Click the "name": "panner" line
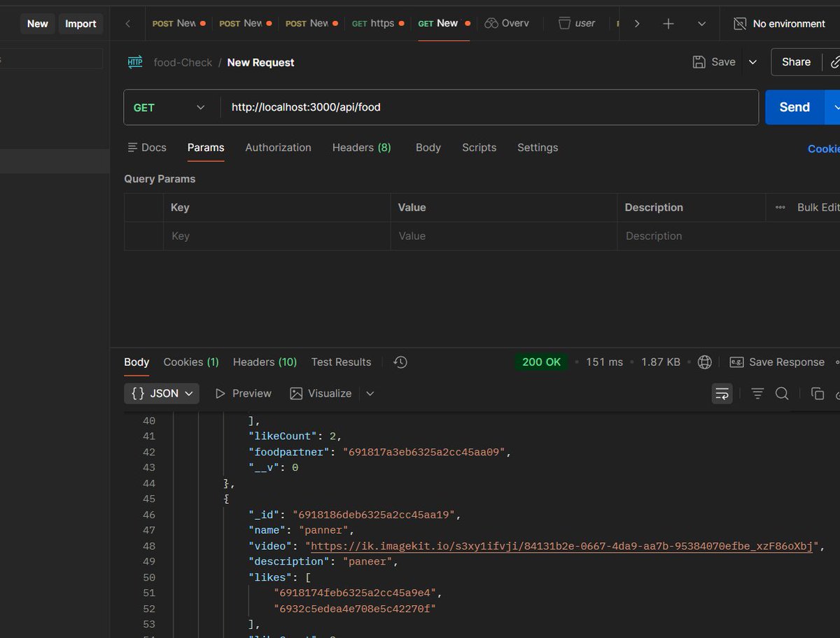Screen dimensions: 840x638 click(x=302, y=530)
